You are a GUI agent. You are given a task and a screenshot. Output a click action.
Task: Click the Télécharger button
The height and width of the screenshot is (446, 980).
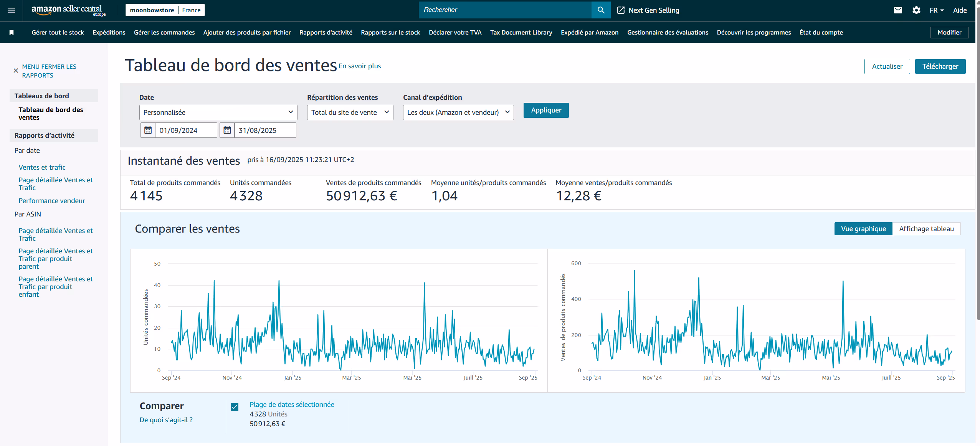(940, 66)
